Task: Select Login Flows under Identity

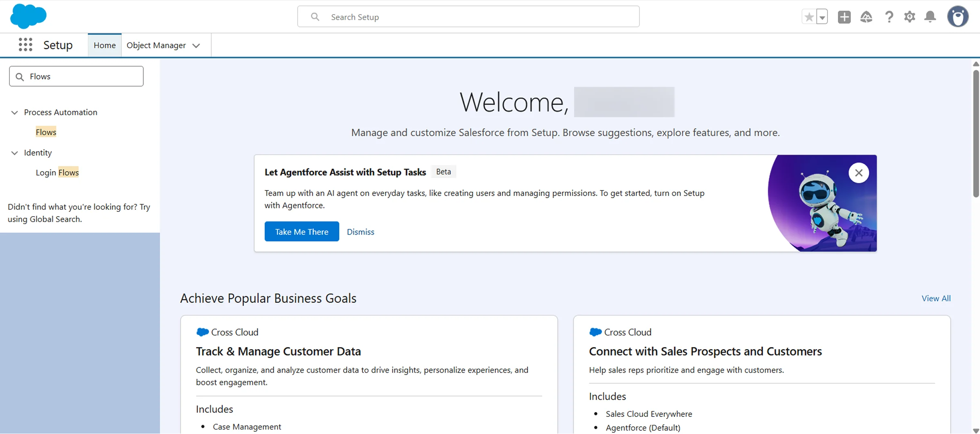Action: coord(57,172)
